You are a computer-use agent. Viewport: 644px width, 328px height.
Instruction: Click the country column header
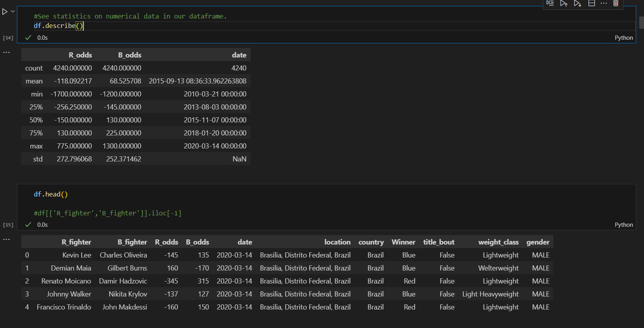pyautogui.click(x=371, y=242)
